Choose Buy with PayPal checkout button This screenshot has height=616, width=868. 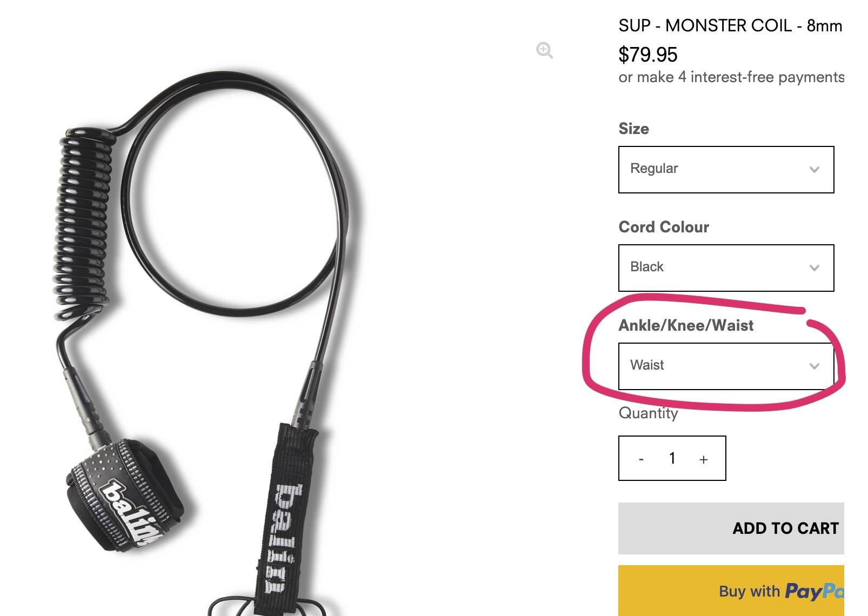[x=731, y=591]
